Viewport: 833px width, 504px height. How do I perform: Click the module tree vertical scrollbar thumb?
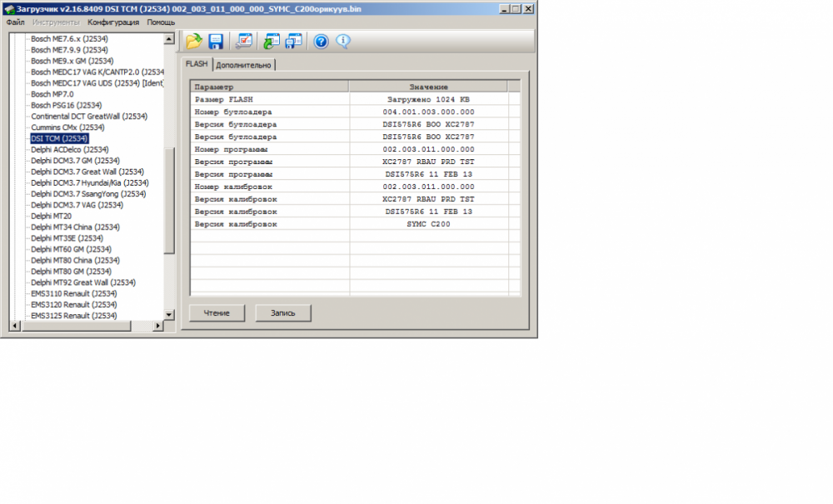[169, 201]
